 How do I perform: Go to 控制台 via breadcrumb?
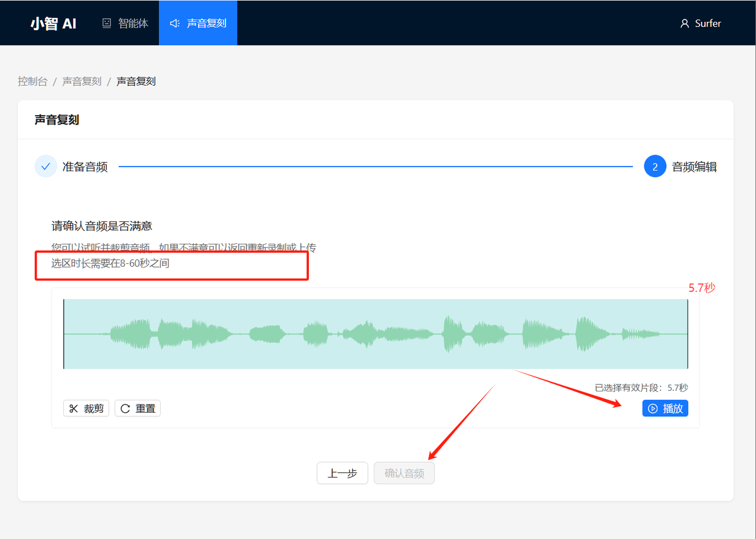click(x=32, y=81)
